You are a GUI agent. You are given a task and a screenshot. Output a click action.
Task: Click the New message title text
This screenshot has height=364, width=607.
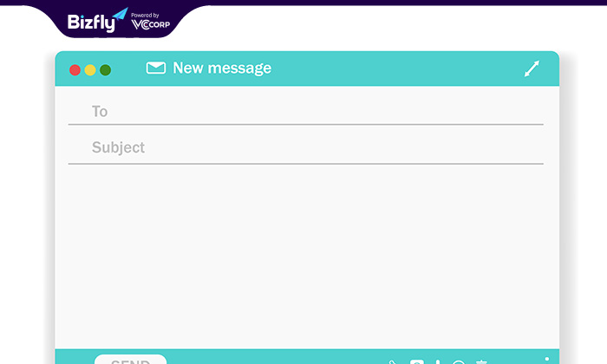point(222,68)
